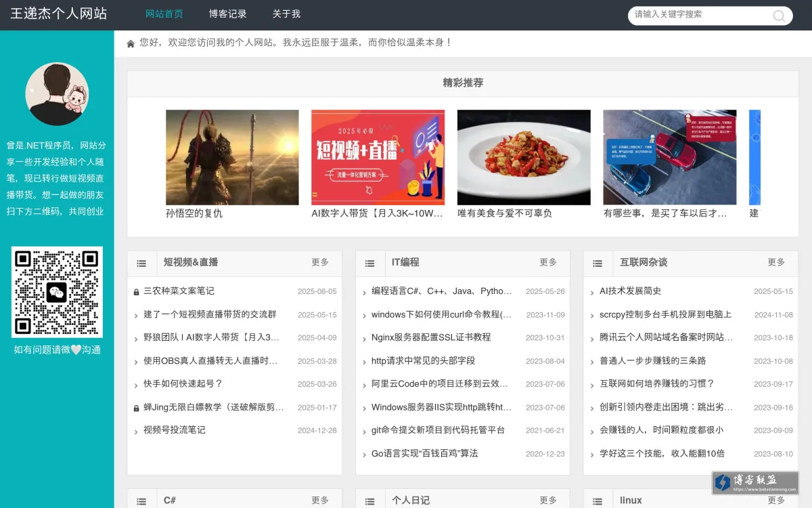Open the 关于我 nav item
The width and height of the screenshot is (812, 508).
click(x=286, y=14)
